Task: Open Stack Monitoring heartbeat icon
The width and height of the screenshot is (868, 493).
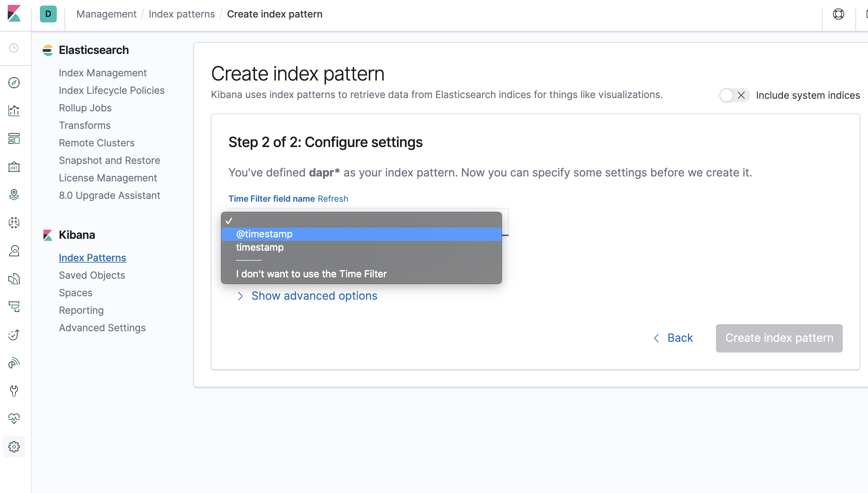Action: pyautogui.click(x=14, y=418)
